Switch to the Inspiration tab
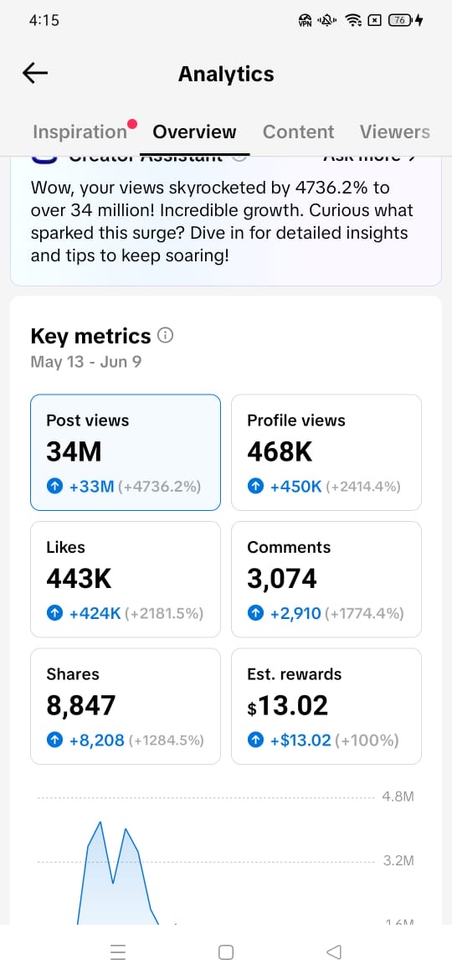The width and height of the screenshot is (452, 980). click(80, 132)
